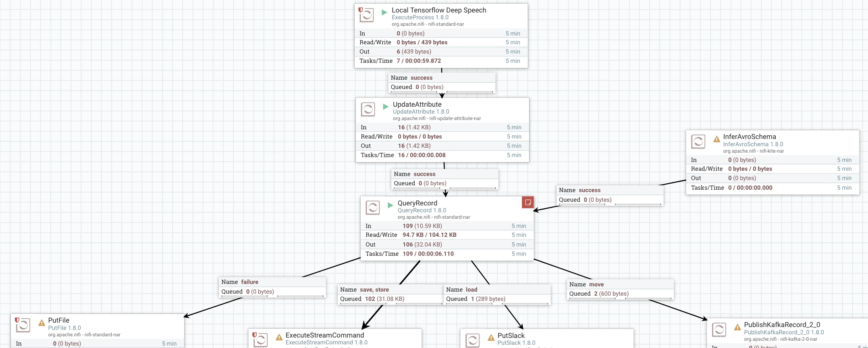Click the InferAvroSchema processor icon
The height and width of the screenshot is (348, 868).
coord(698,142)
